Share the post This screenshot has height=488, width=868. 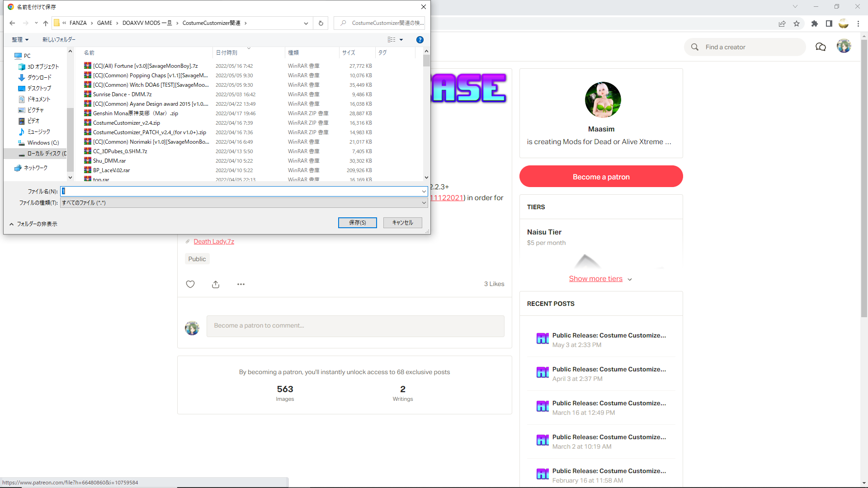[216, 284]
